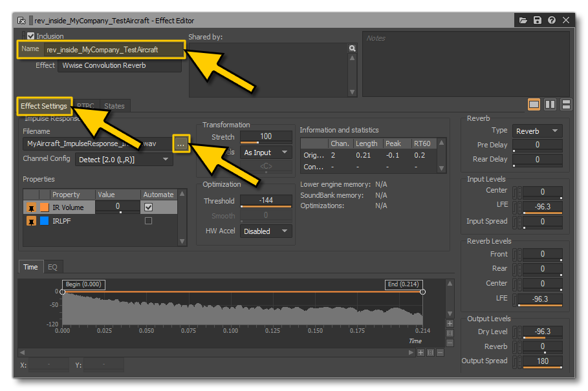588x391 pixels.
Task: Zoom into the waveform with the plus icon
Action: point(420,352)
